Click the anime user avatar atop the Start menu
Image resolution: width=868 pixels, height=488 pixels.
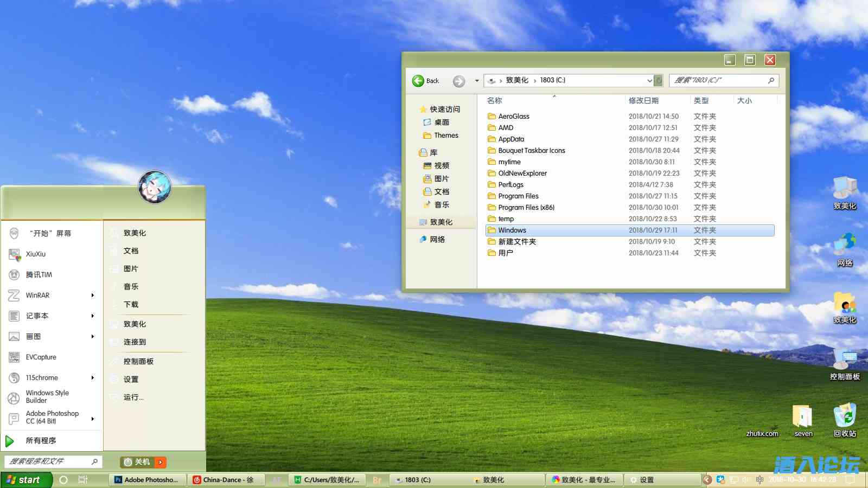[154, 188]
